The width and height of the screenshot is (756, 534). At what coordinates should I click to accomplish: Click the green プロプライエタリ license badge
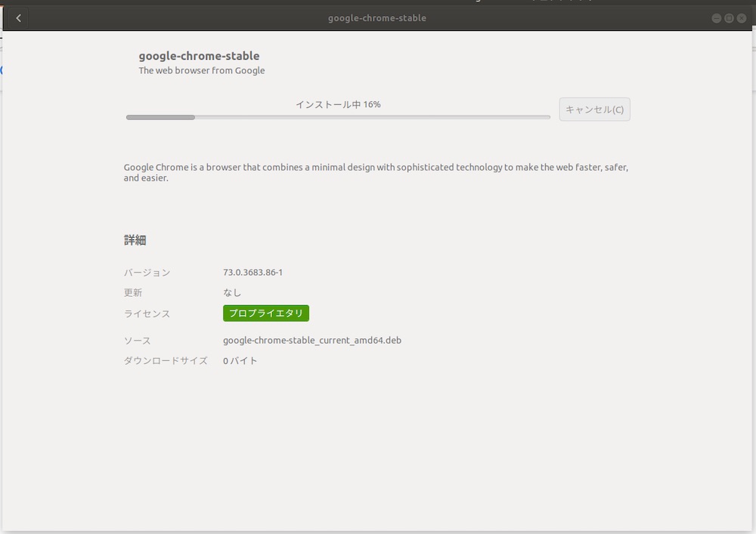point(265,313)
